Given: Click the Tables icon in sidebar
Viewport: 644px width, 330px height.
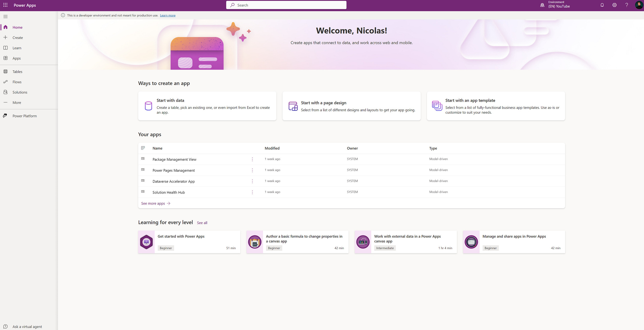Looking at the screenshot, I should 5,71.
